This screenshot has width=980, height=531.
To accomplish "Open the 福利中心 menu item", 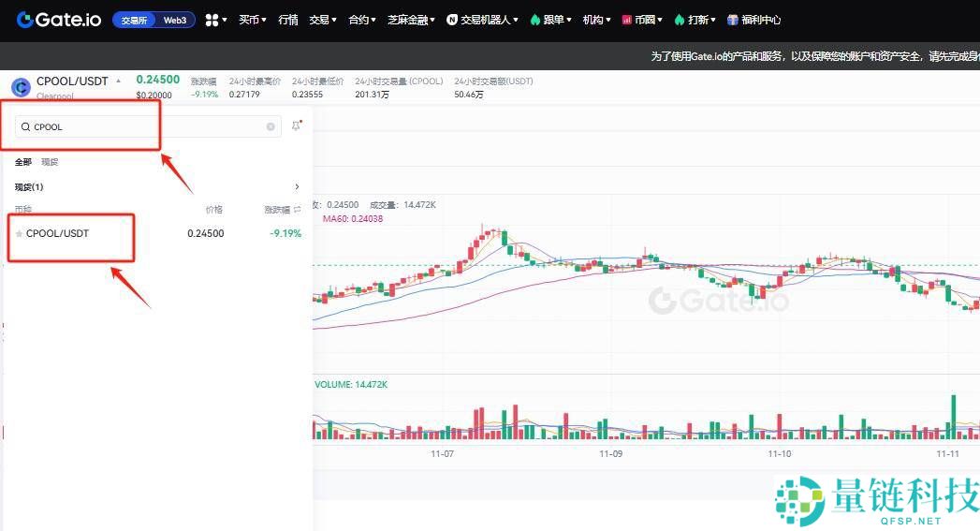I will pos(761,20).
